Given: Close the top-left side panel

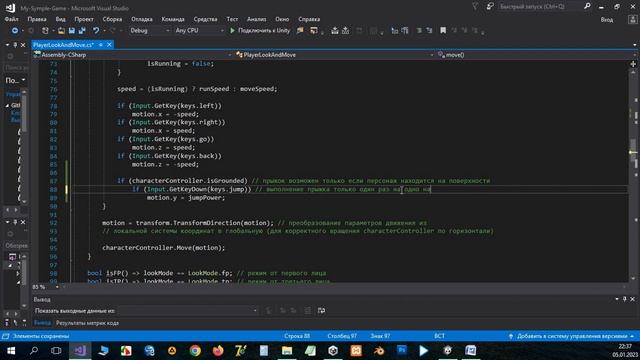Looking at the screenshot, I should (23, 45).
